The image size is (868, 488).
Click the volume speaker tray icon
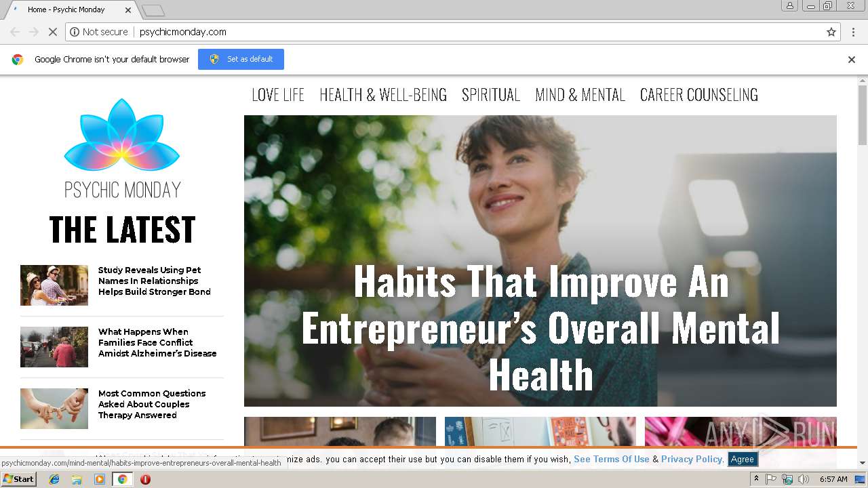click(x=804, y=479)
